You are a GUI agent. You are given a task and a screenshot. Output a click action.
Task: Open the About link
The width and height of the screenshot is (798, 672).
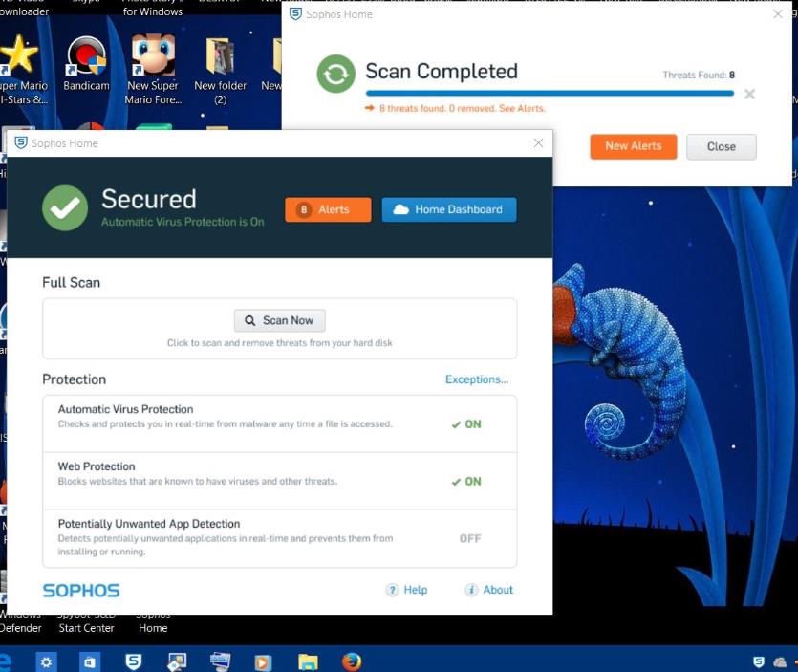click(498, 590)
